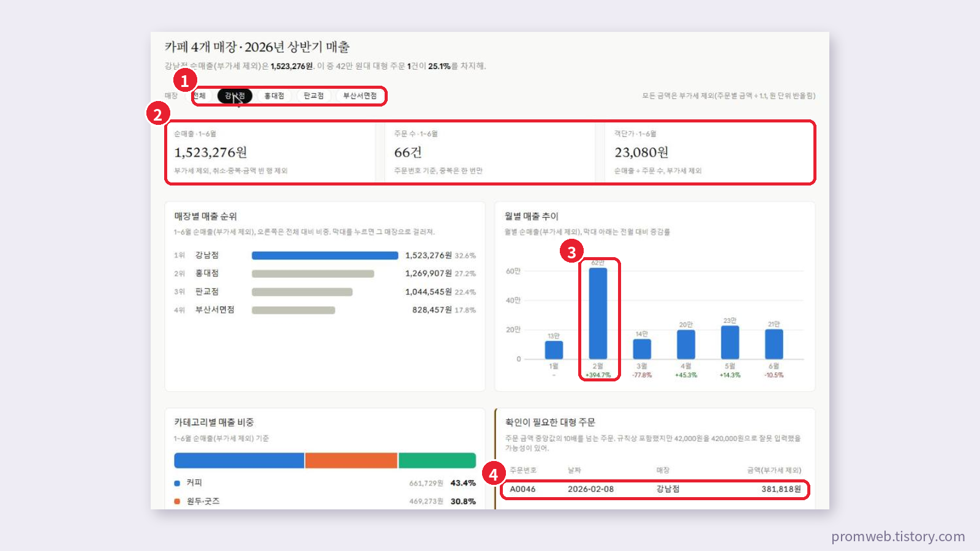Click the orange 원두·굿즈 legend dot
The image size is (980, 551).
(x=177, y=501)
